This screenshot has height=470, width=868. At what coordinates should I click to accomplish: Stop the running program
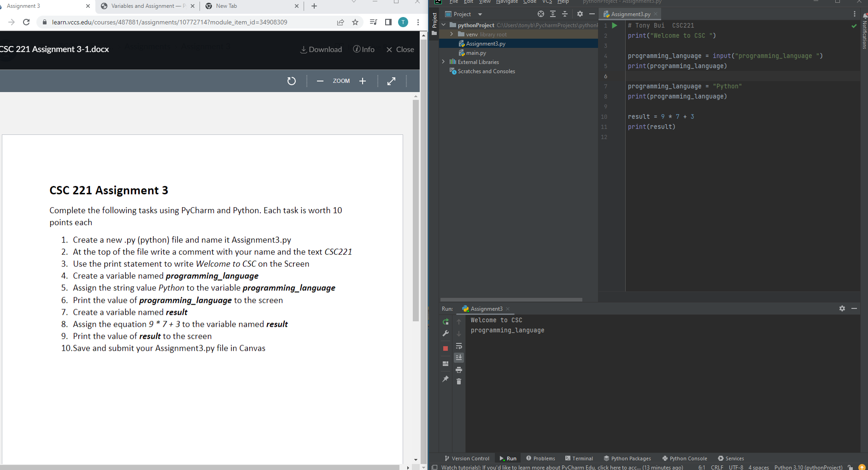click(446, 348)
